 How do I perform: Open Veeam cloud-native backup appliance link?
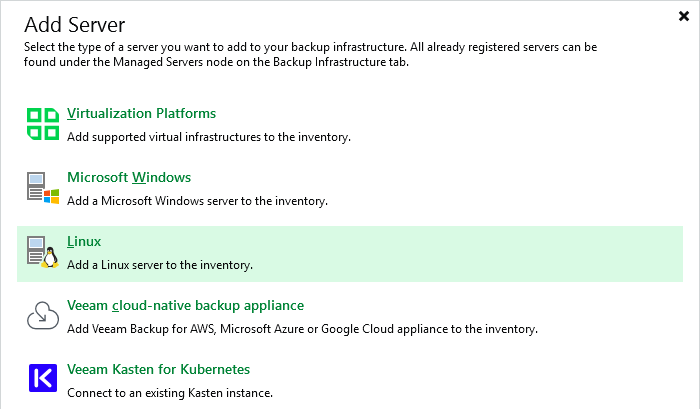click(x=185, y=305)
